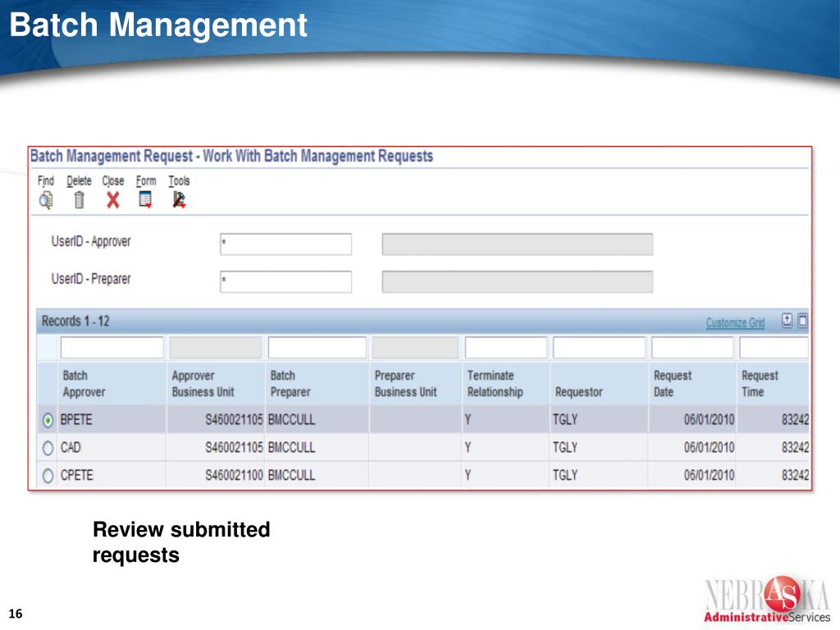Click the Tools menu label

pyautogui.click(x=179, y=181)
